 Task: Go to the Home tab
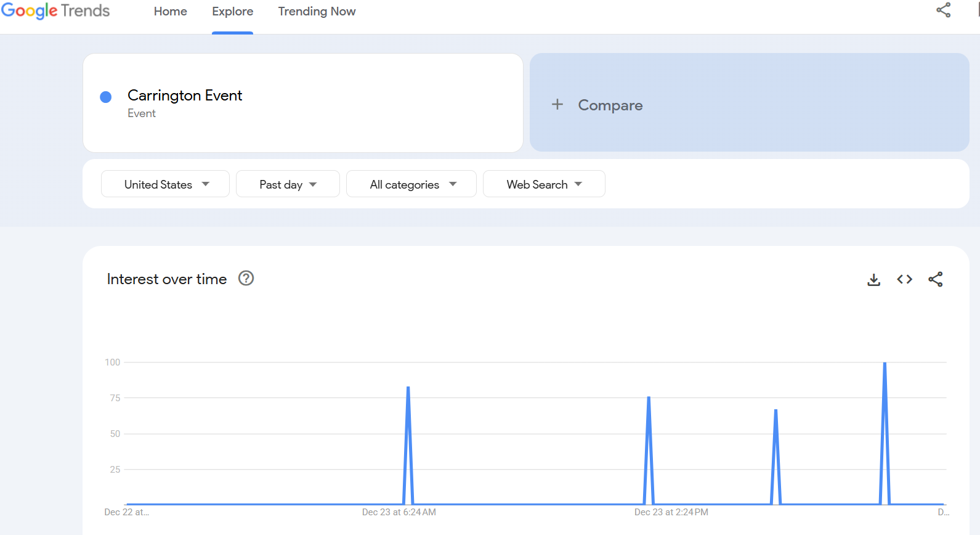[x=171, y=12]
